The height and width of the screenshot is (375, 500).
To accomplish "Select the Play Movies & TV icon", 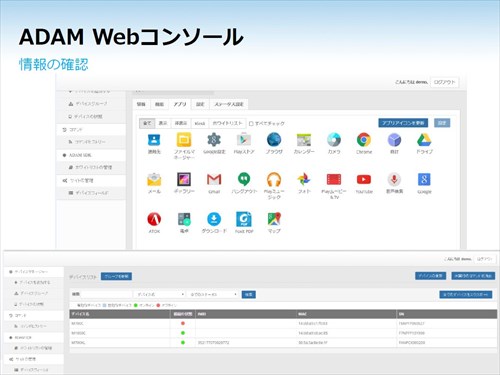I will (x=334, y=180).
